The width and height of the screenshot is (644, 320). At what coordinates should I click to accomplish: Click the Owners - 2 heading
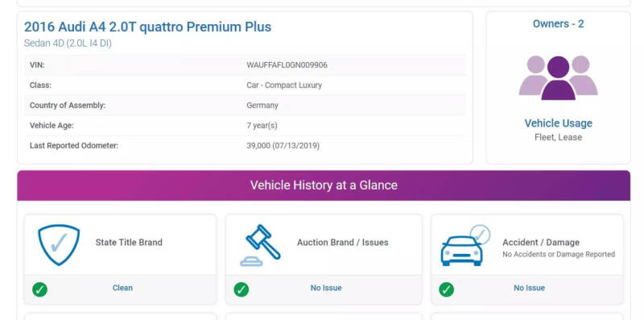tap(558, 24)
